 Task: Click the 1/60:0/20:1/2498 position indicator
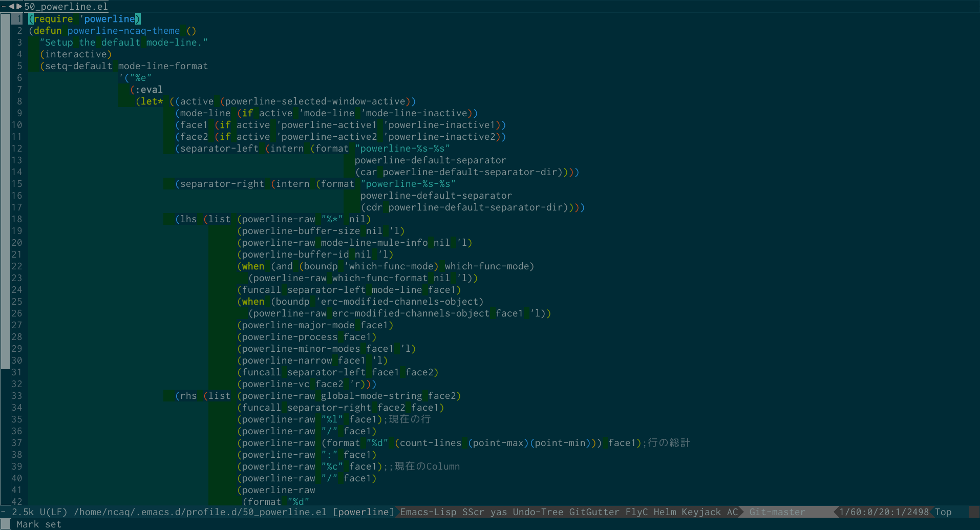tap(884, 512)
